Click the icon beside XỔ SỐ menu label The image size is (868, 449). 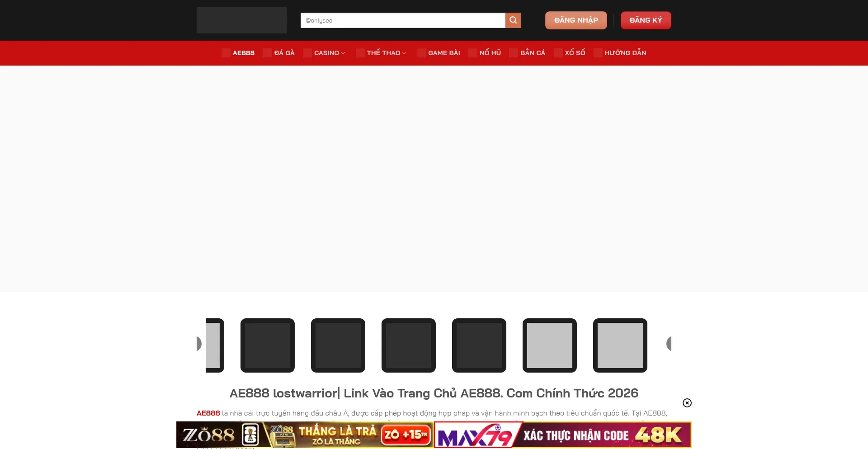click(558, 53)
